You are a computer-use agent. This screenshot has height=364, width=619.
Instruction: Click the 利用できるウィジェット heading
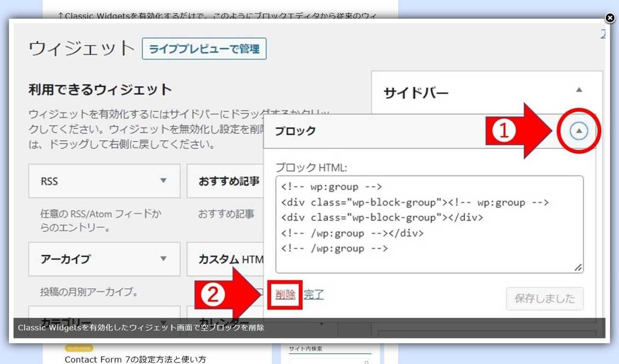coord(100,90)
